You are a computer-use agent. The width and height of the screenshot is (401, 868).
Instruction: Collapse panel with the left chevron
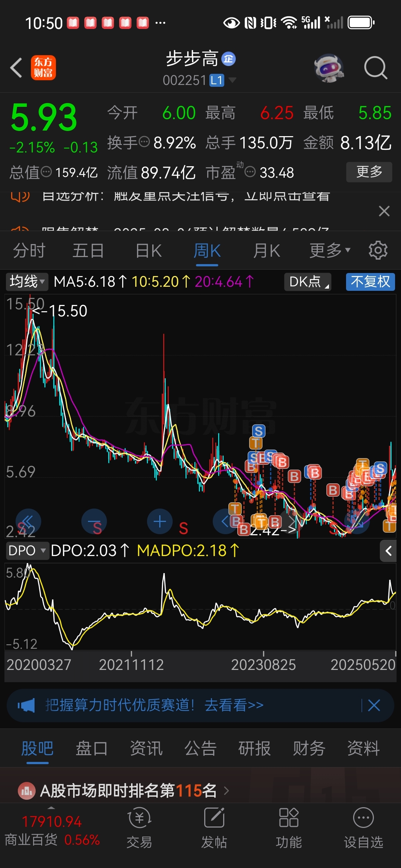tap(388, 551)
